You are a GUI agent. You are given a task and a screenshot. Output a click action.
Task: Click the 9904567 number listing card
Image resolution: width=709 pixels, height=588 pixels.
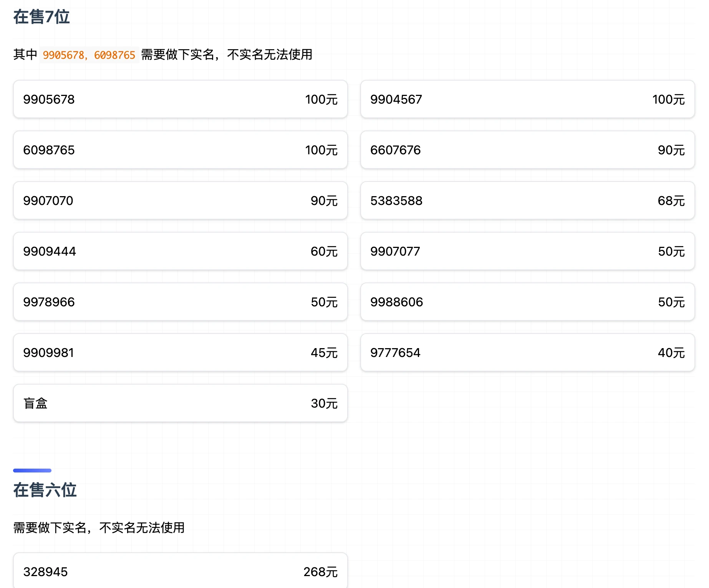pos(527,99)
